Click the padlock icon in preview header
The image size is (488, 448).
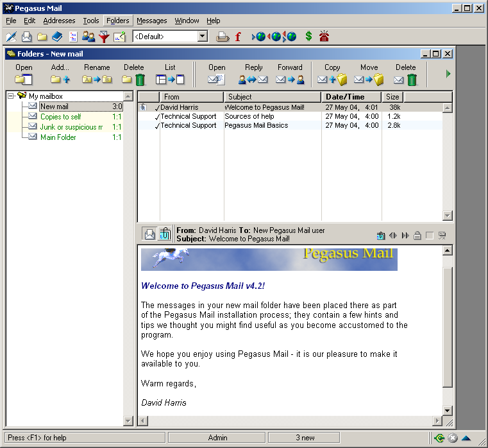[417, 236]
